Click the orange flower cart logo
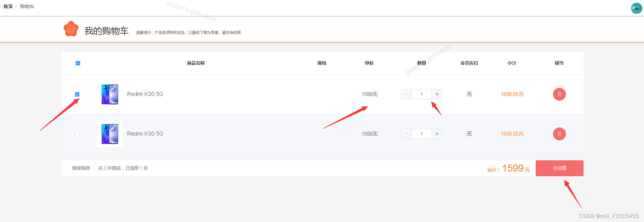 click(71, 29)
